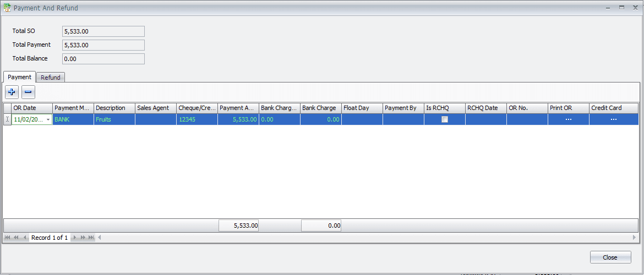Screen dimensions: 644x275
Task: Go to first record in navigator
Action: pyautogui.click(x=8, y=238)
